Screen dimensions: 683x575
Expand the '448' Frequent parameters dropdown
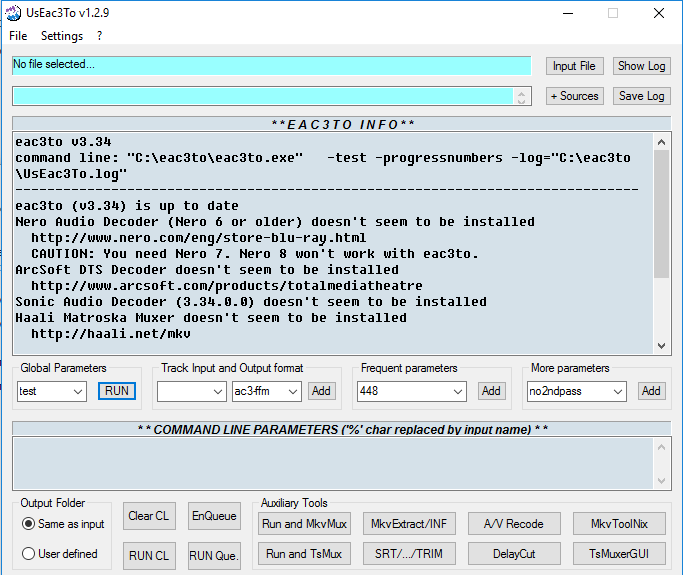458,391
